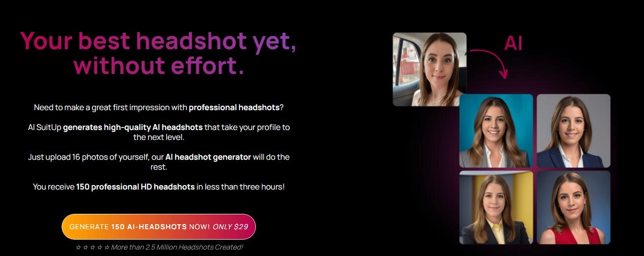The width and height of the screenshot is (644, 256).
Task: Click the first star in the rating row
Action: click(78, 247)
